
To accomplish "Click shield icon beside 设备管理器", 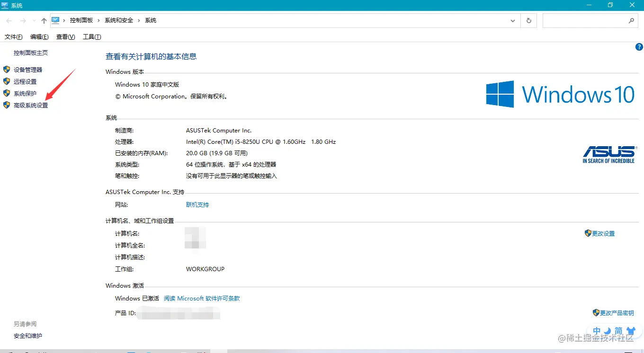I will click(x=7, y=69).
